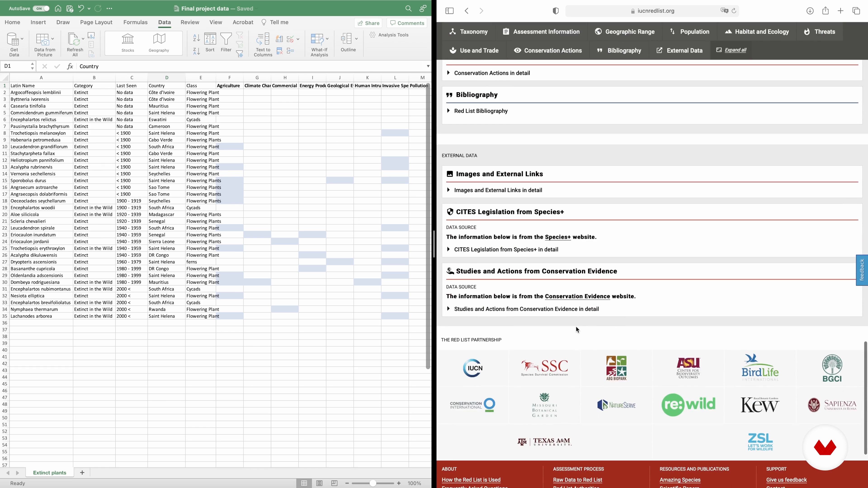The image size is (868, 488).
Task: Open the Formulas ribbon tab
Action: pos(135,22)
